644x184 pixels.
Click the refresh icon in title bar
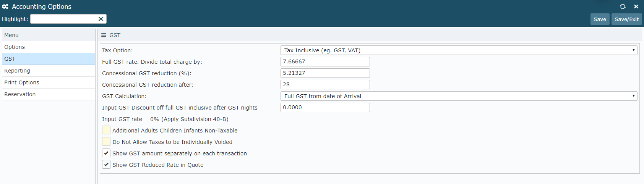(x=623, y=6)
